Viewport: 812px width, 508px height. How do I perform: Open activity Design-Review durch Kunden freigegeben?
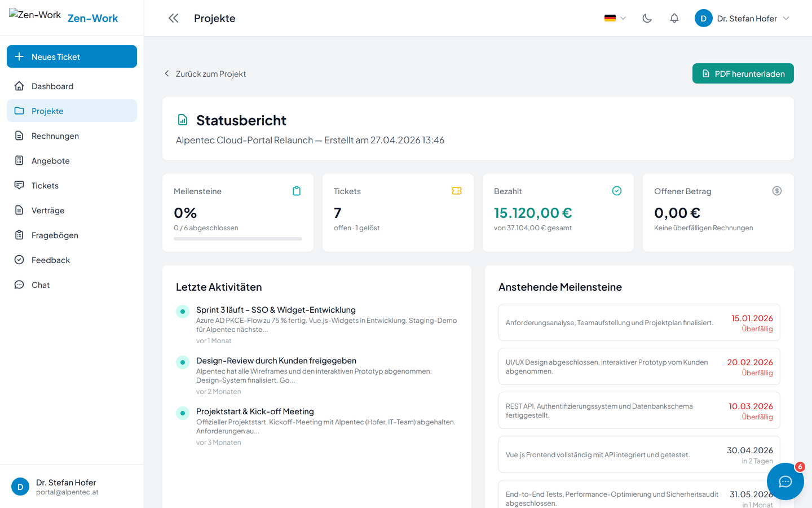point(276,361)
